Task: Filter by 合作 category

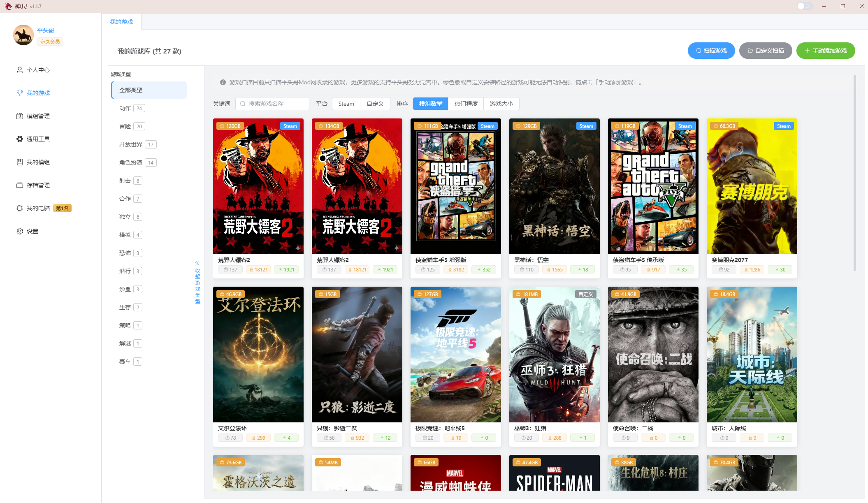Action: (x=131, y=199)
